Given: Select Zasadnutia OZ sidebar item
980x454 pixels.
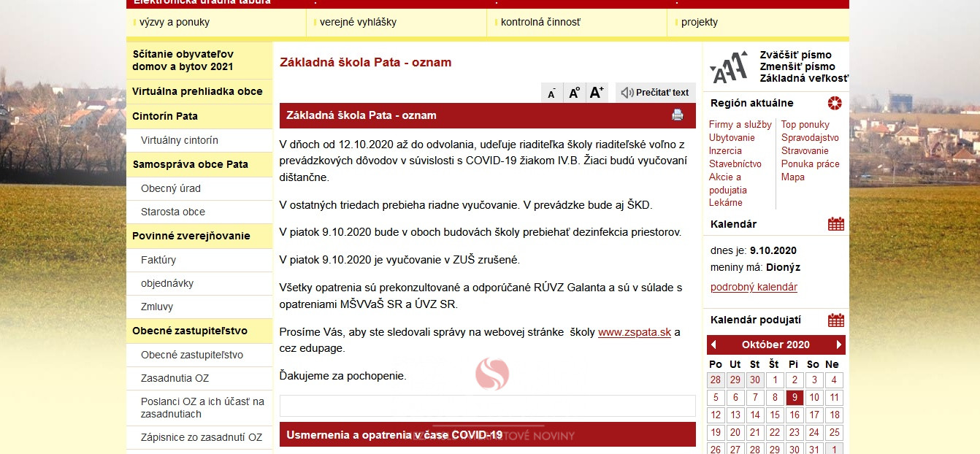Looking at the screenshot, I should tap(199, 378).
